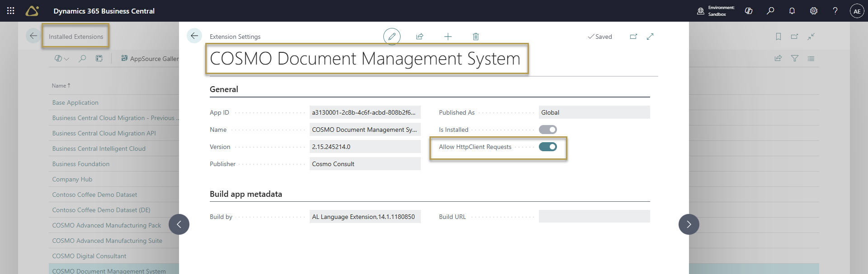Click the Saved status indicator
Screen dimensions: 868x274
(600, 37)
